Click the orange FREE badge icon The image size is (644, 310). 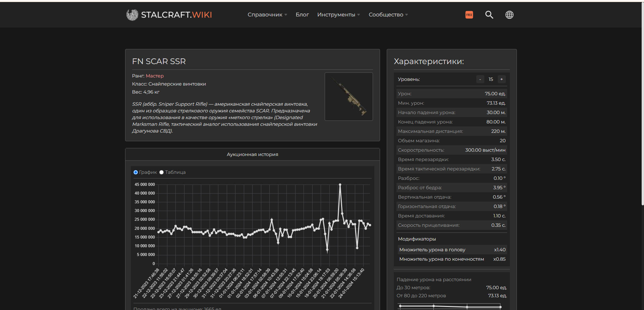coord(469,15)
